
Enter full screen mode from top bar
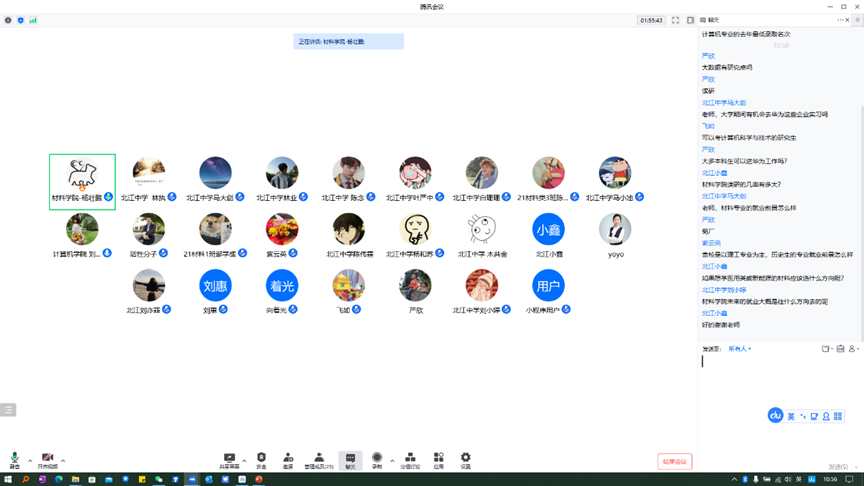pyautogui.click(x=675, y=20)
